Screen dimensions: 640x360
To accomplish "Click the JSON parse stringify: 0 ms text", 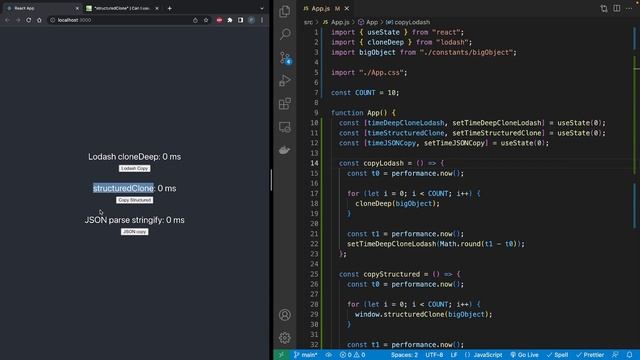I will click(134, 220).
